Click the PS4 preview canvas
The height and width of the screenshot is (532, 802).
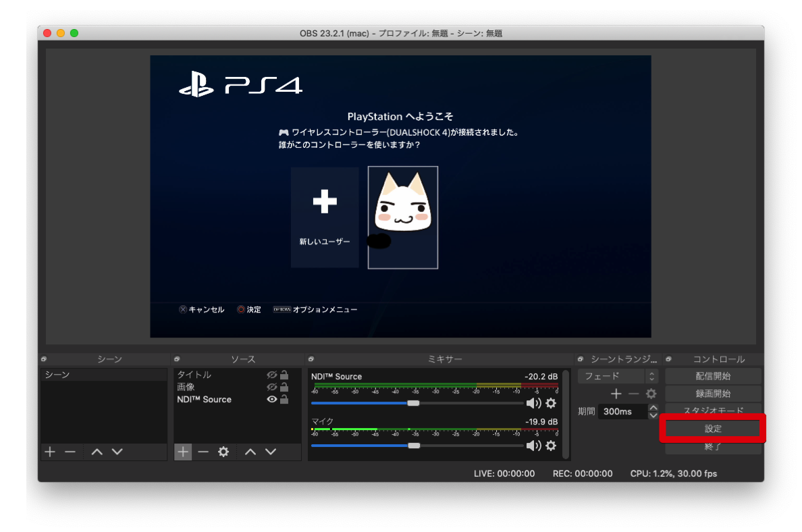coord(400,196)
